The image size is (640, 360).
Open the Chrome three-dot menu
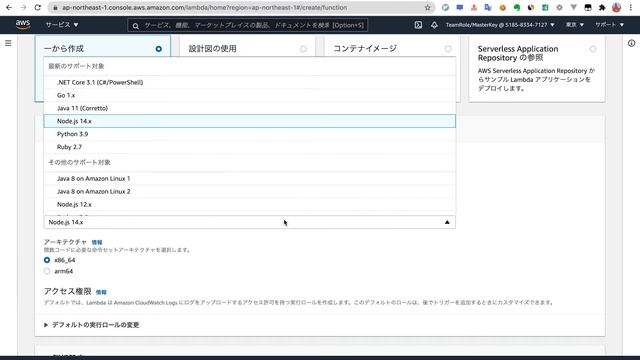[631, 7]
